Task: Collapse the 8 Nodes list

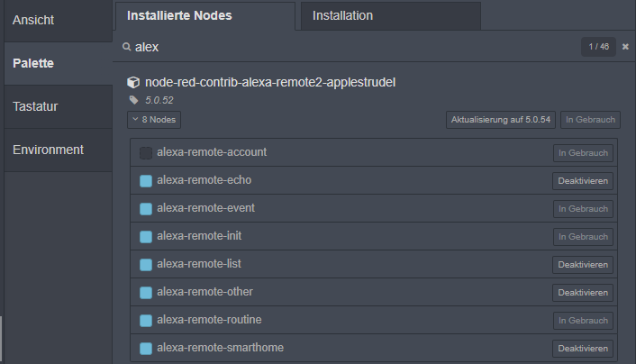Action: pyautogui.click(x=154, y=119)
